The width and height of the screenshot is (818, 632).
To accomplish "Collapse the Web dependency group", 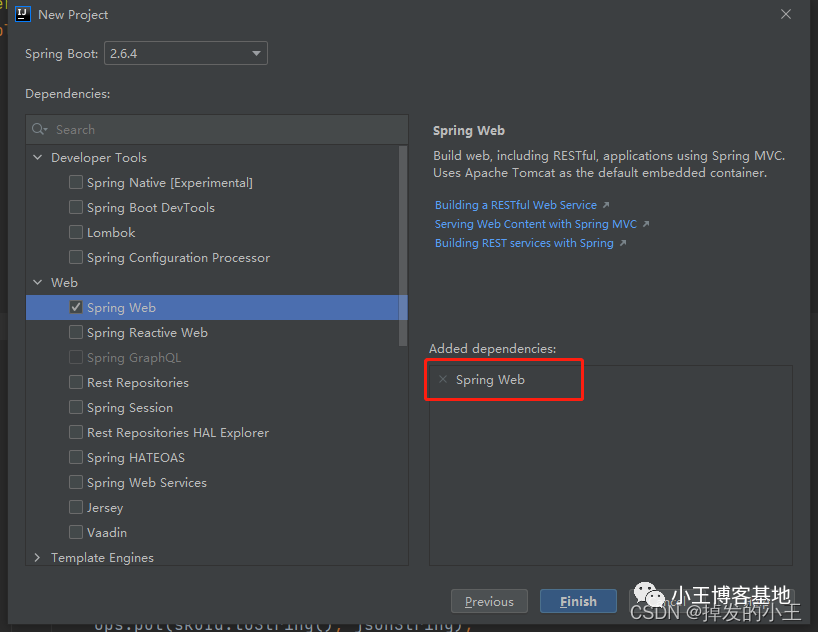I will [x=38, y=282].
